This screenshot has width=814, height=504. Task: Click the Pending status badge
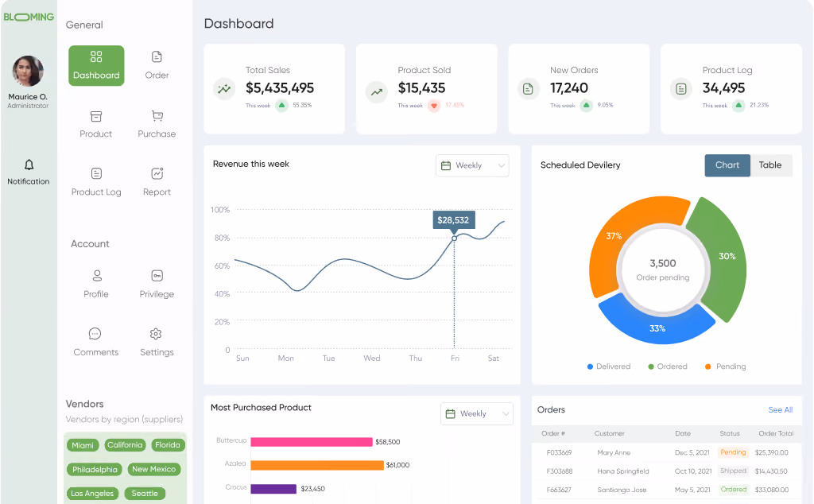733,452
